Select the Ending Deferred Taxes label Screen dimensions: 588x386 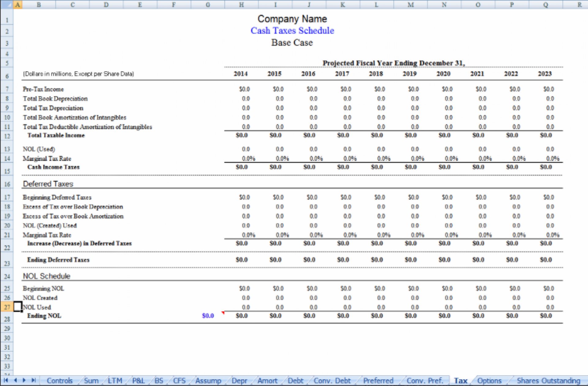[x=58, y=260]
